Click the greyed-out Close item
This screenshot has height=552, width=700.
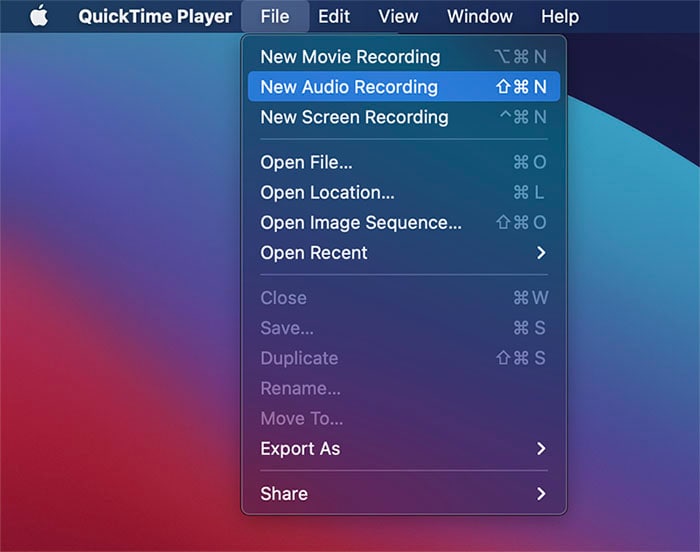404,298
